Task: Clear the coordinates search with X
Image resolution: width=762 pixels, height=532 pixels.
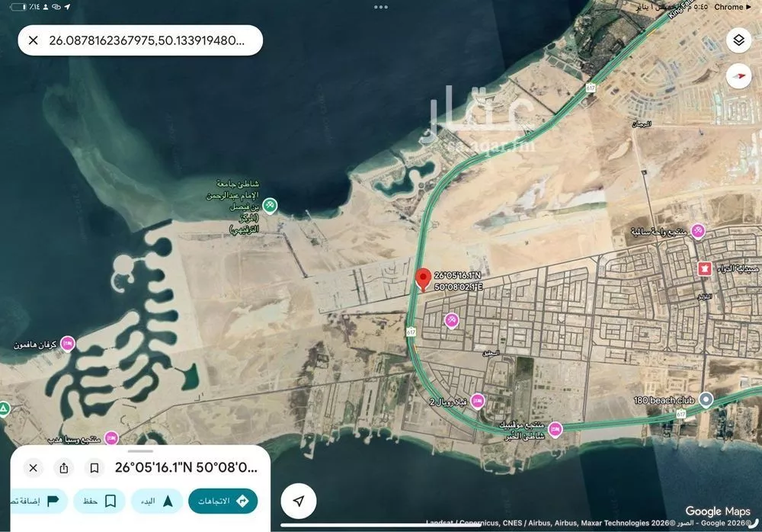Action: point(33,40)
